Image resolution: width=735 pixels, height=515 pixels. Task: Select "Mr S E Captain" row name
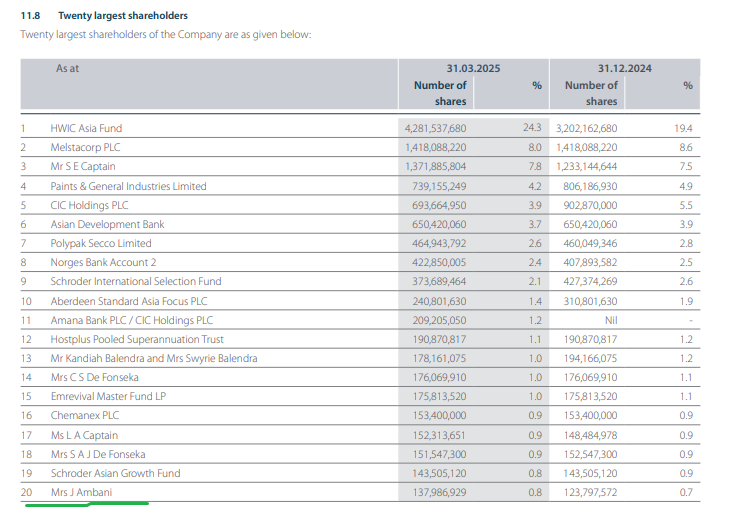[x=83, y=166]
